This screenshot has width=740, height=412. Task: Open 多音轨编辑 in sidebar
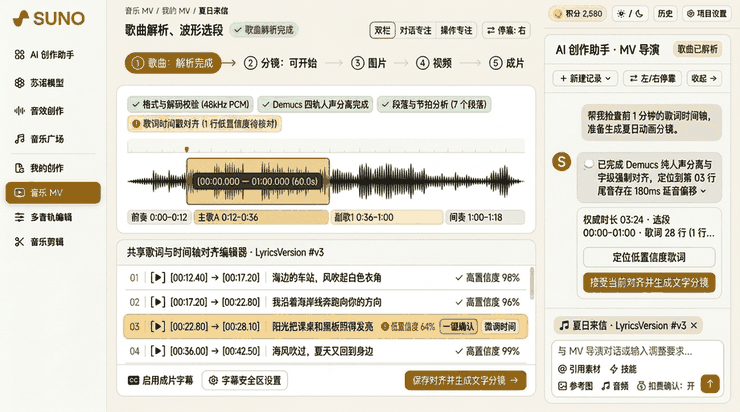44,217
